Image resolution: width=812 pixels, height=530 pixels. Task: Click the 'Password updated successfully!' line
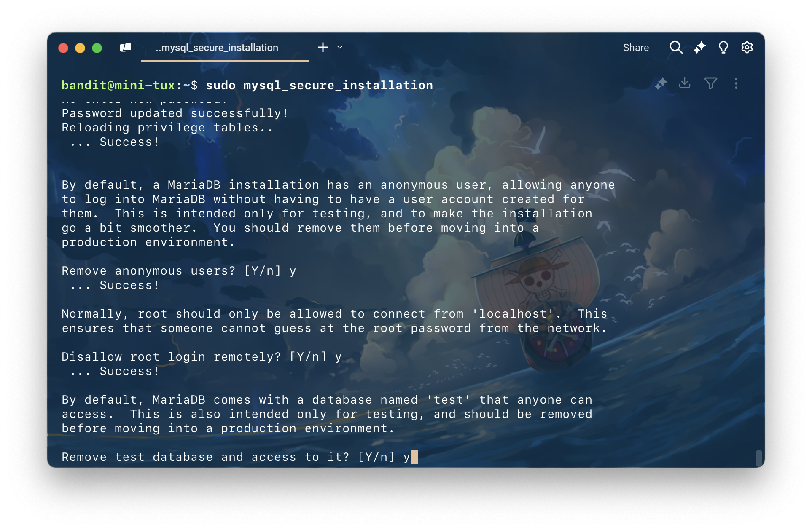coord(175,113)
